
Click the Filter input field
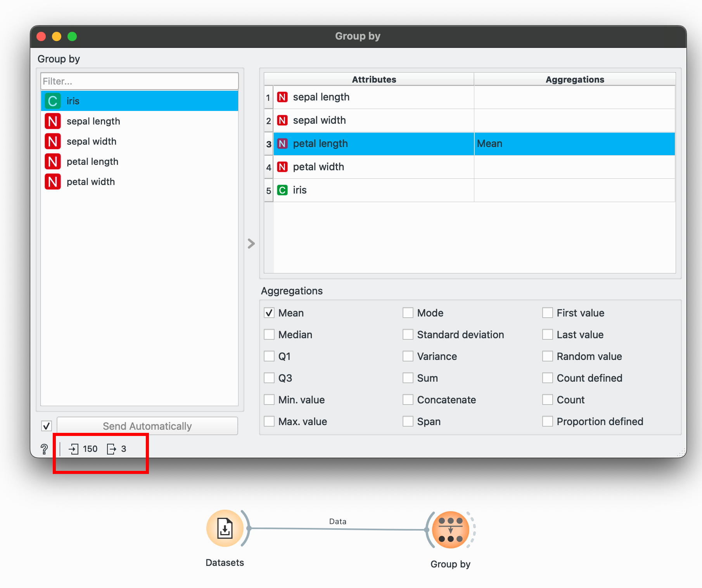pyautogui.click(x=139, y=81)
